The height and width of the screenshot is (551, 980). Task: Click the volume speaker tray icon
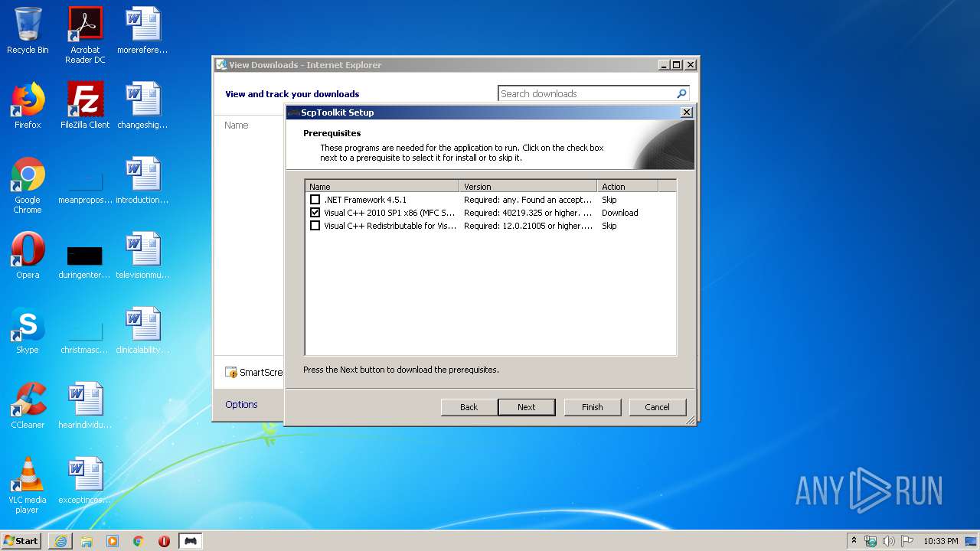pos(888,541)
